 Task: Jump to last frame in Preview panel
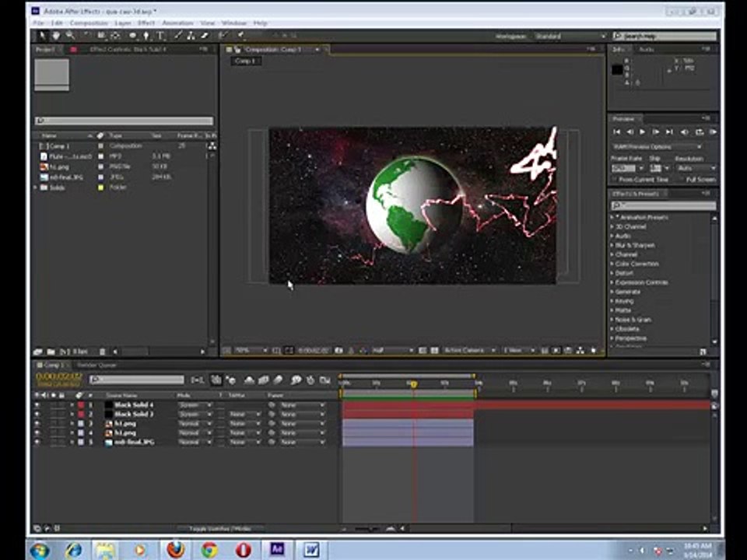pyautogui.click(x=669, y=132)
